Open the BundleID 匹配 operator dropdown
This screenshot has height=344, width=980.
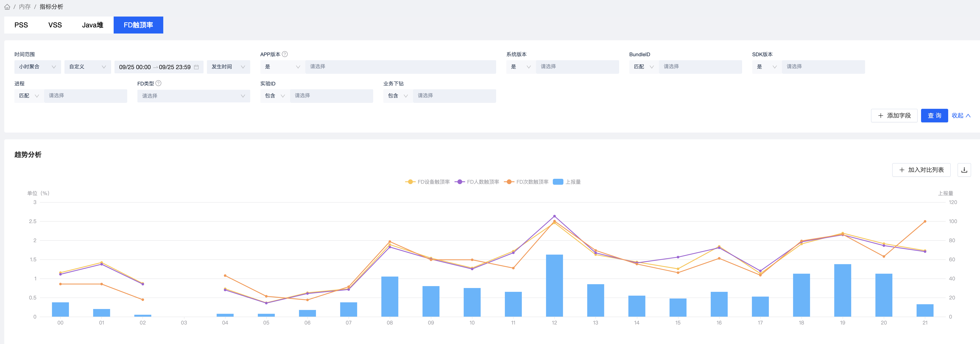click(644, 67)
